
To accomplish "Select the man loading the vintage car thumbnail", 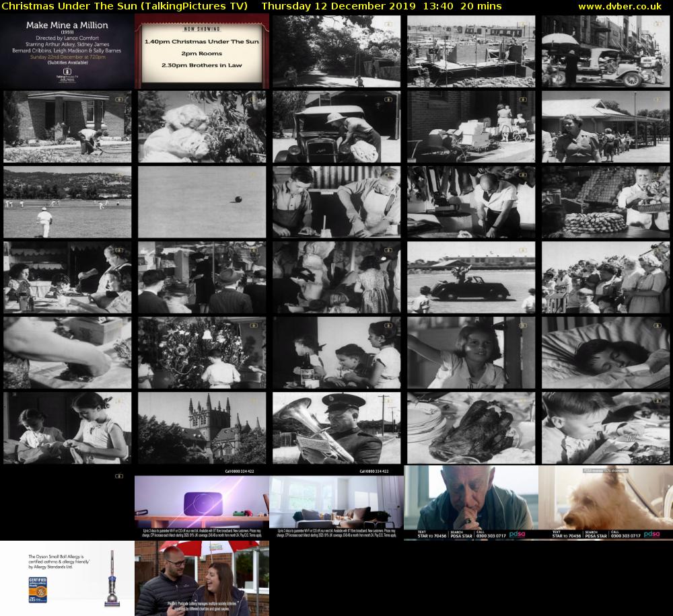I will pyautogui.click(x=336, y=126).
